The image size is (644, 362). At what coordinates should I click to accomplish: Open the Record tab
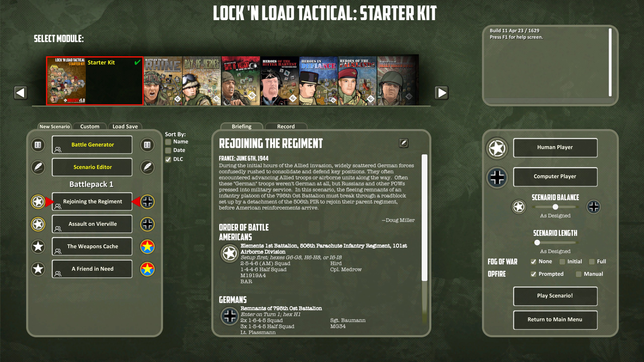(286, 126)
